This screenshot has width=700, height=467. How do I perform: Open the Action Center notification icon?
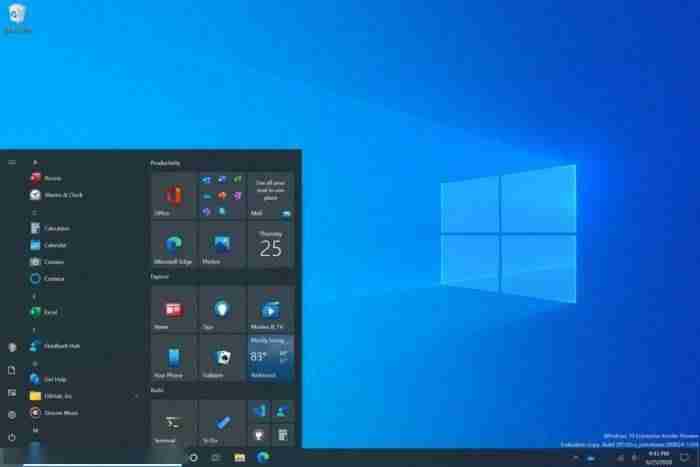(684, 458)
